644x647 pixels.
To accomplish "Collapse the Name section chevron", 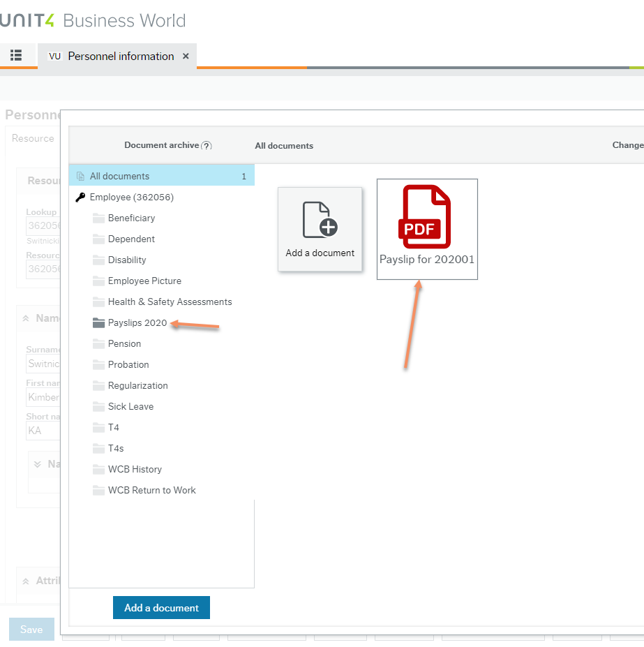I will pyautogui.click(x=26, y=318).
